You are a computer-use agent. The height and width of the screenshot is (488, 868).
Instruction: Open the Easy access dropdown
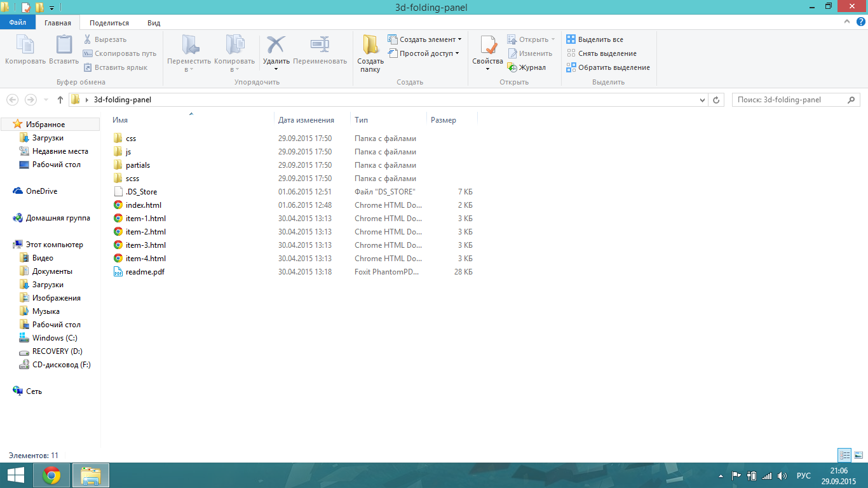click(x=423, y=53)
